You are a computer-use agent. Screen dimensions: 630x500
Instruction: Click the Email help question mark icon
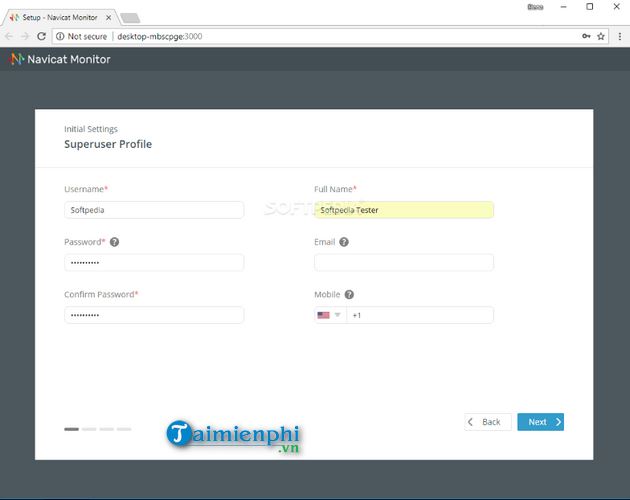coord(344,242)
